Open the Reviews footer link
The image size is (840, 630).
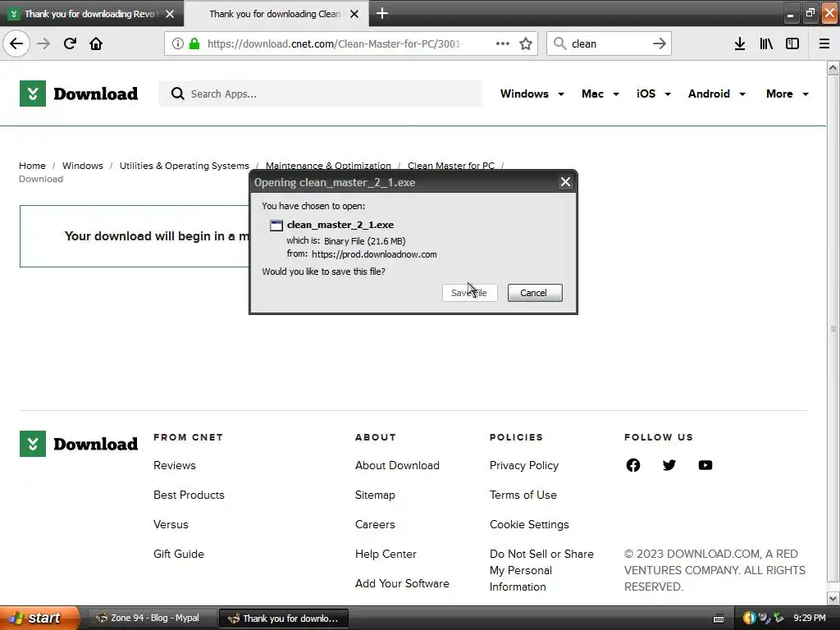(x=175, y=466)
